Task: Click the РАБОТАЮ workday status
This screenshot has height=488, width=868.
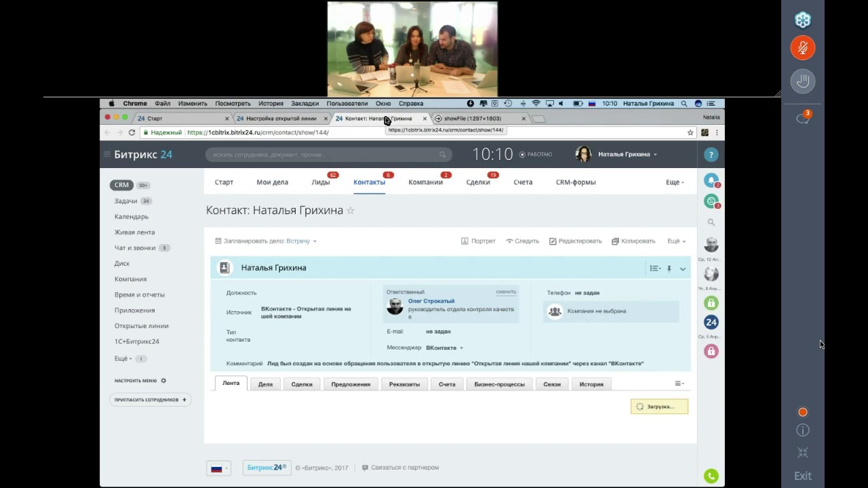Action: click(536, 155)
